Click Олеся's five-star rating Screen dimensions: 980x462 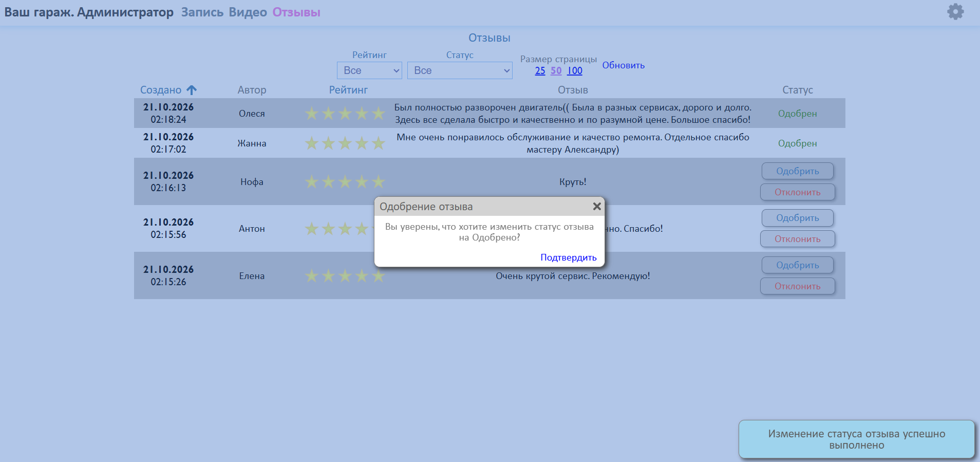tap(345, 113)
